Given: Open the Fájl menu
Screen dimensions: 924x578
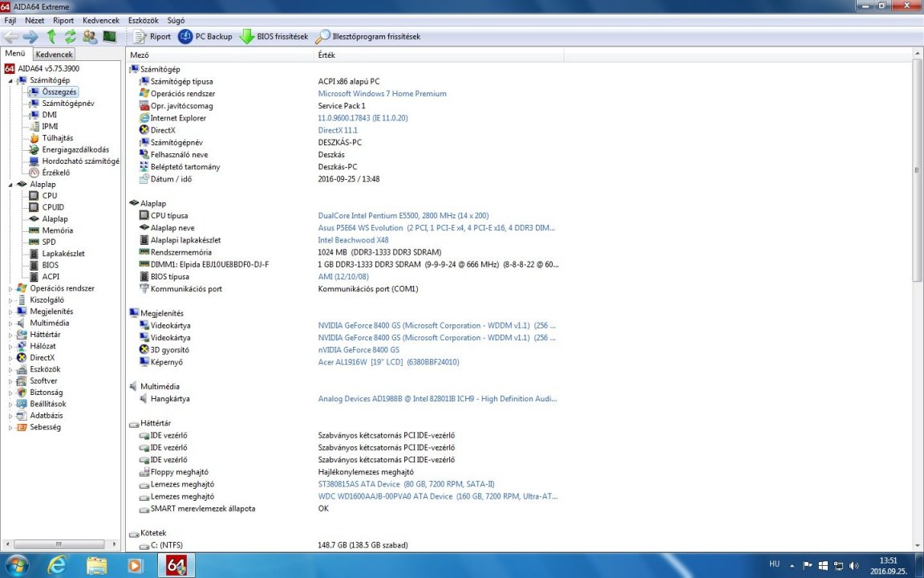Looking at the screenshot, I should click(10, 20).
